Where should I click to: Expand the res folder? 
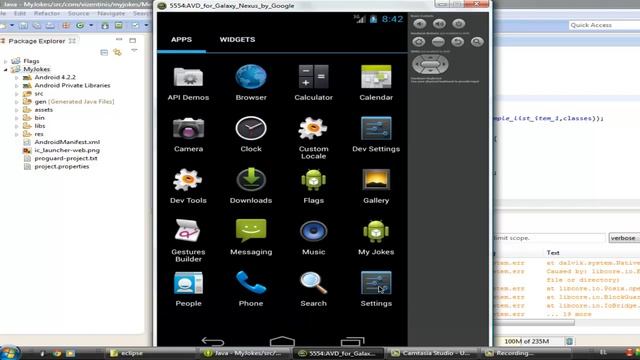(17, 134)
